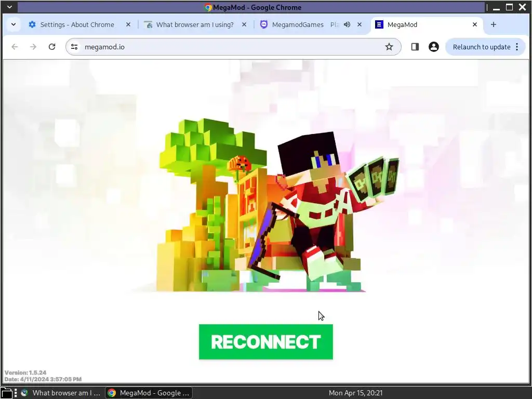Reload the megamod.io page

52,47
